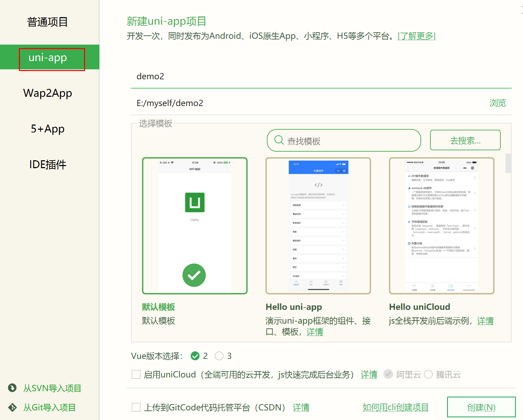Tick 上传到GitCode代码托管平台 checkbox
523x420 pixels.
pos(136,407)
